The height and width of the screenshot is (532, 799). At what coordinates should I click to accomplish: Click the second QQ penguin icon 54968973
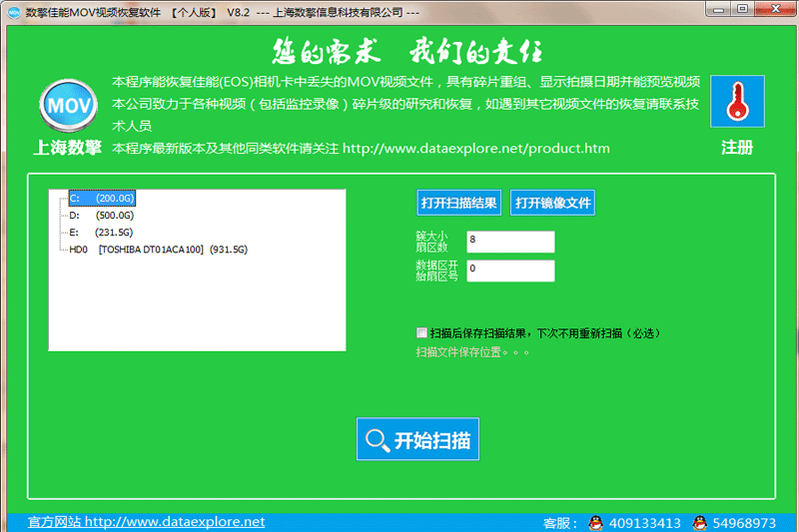[700, 523]
